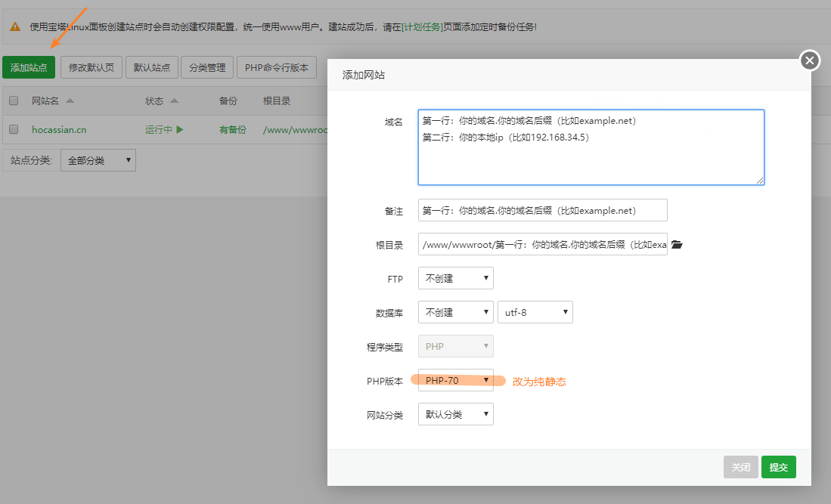Check the select-all checkbox in the table header
The width and height of the screenshot is (831, 504).
point(12,100)
